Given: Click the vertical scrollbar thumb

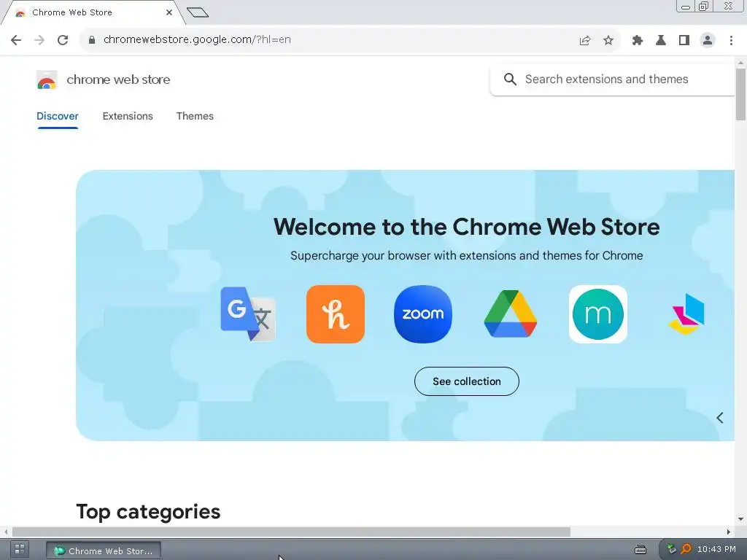Looking at the screenshot, I should click(740, 94).
